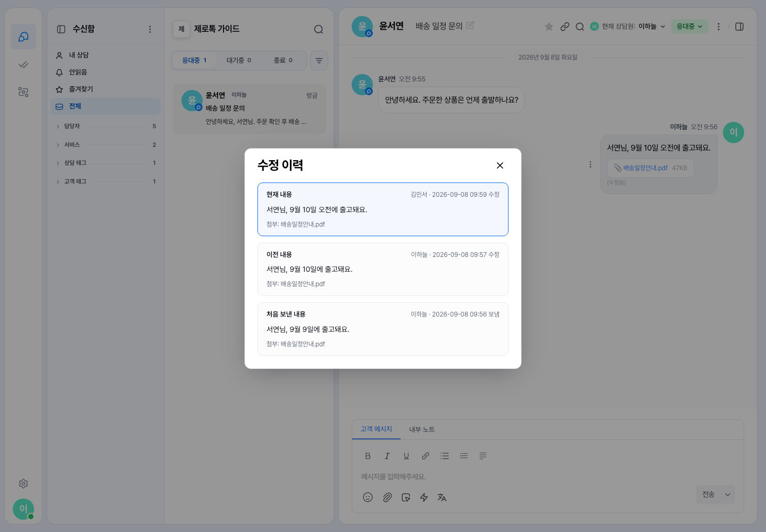Open the double-check mark icon in left rail
Screen dimensions: 766x532
[x=23, y=64]
